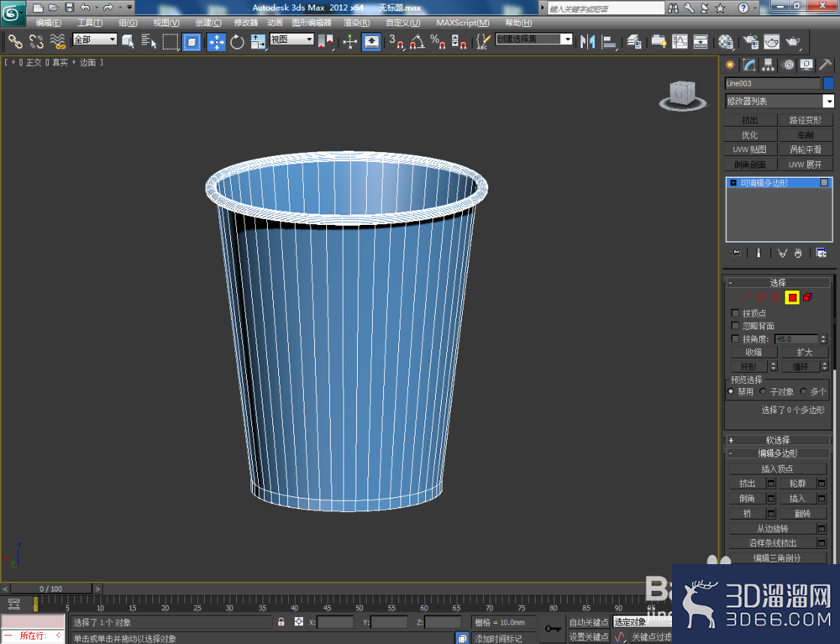The height and width of the screenshot is (644, 840).
Task: Open the 渲染(R) menu
Action: point(356,23)
